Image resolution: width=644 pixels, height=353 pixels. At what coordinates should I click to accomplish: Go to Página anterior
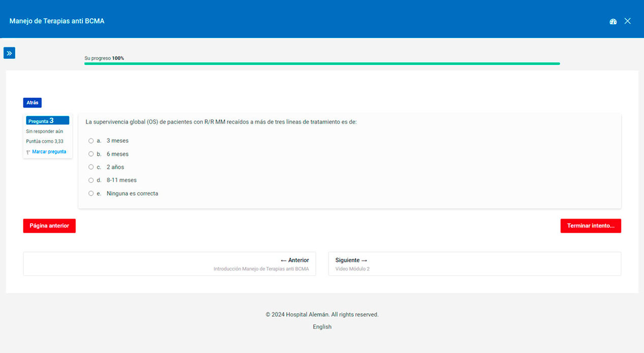point(49,226)
